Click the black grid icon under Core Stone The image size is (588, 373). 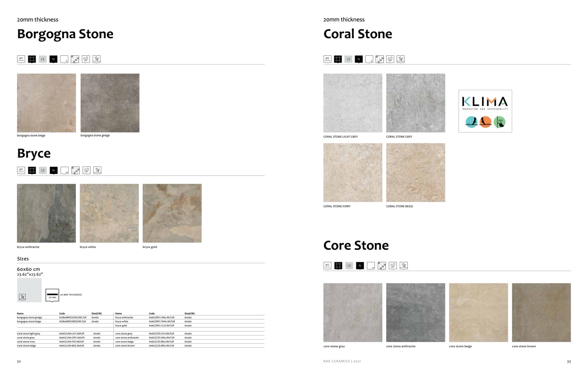point(338,266)
